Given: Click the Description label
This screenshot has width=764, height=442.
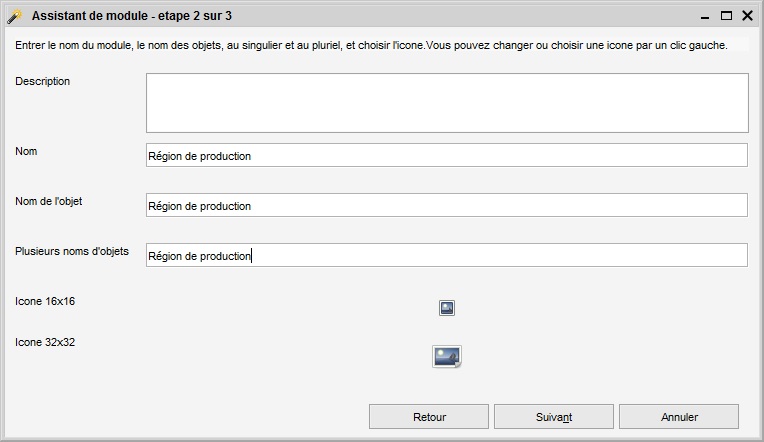Looking at the screenshot, I should coord(42,81).
